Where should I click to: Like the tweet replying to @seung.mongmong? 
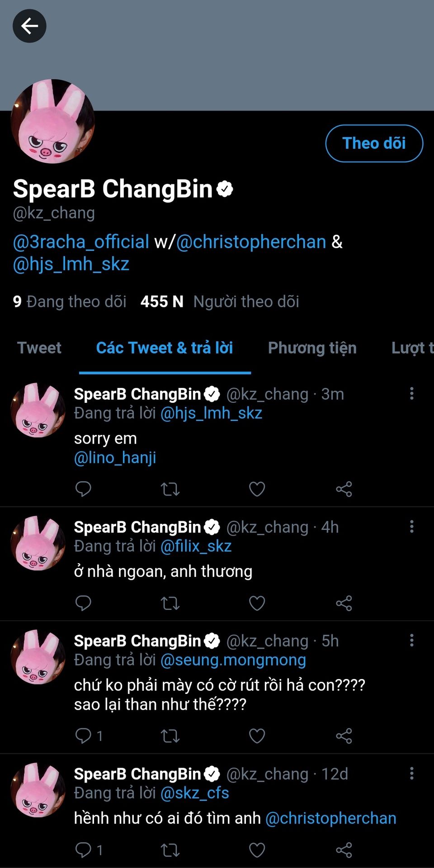(257, 736)
